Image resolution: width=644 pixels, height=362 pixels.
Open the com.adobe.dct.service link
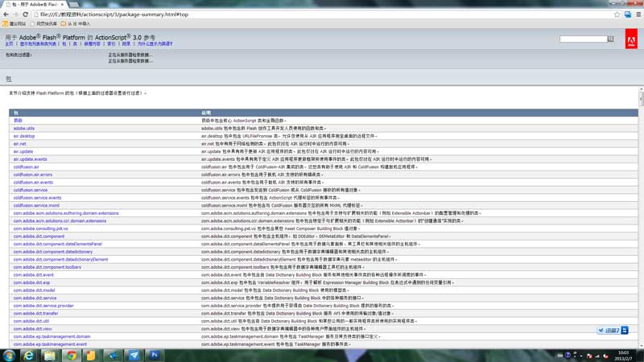pos(35,298)
